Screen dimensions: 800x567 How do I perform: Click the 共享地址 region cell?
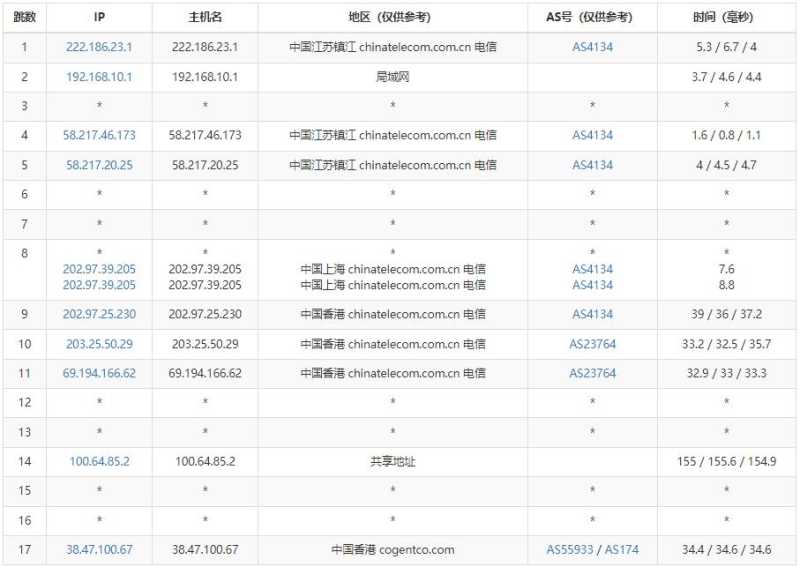point(392,461)
